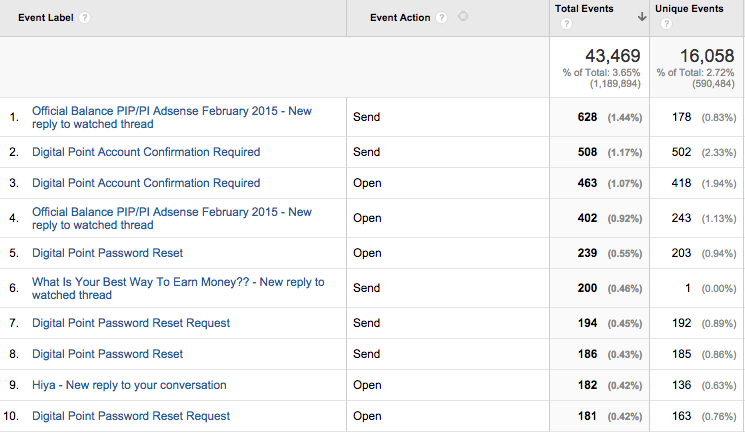Sort by Total Events column header

585,9
